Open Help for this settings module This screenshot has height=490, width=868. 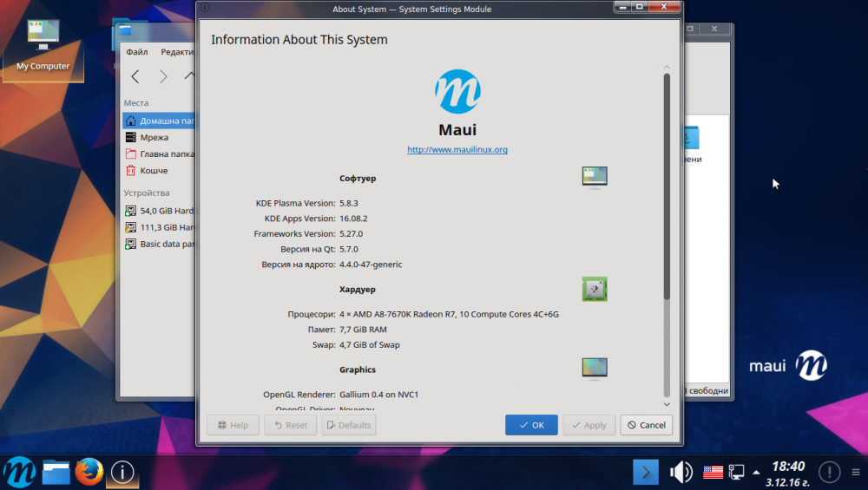pos(233,425)
